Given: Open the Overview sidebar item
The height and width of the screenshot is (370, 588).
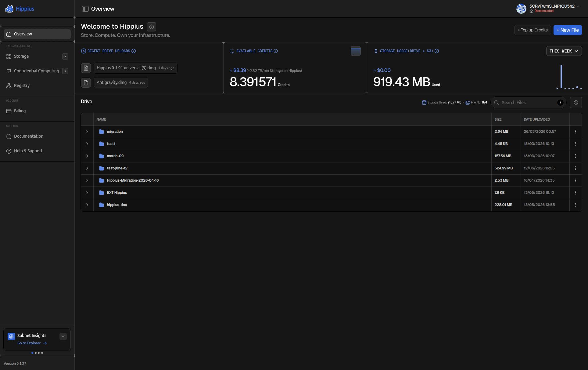Looking at the screenshot, I should 37,34.
